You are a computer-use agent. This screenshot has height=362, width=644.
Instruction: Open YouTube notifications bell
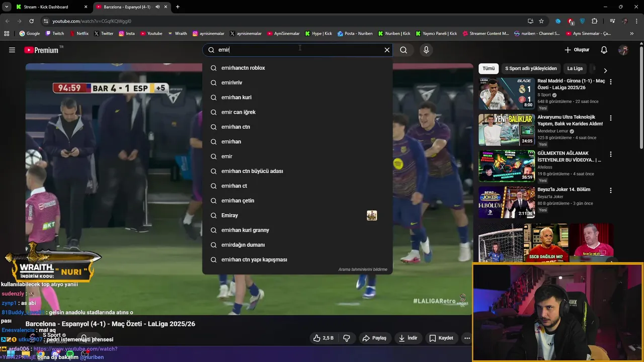tap(604, 50)
